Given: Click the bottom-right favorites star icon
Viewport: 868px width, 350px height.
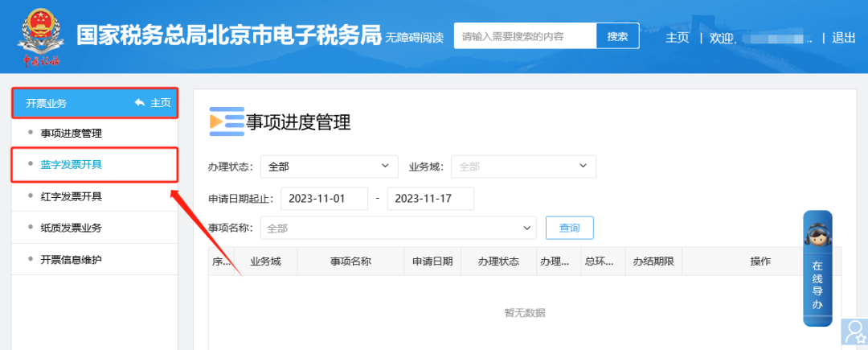Looking at the screenshot, I should [x=853, y=332].
